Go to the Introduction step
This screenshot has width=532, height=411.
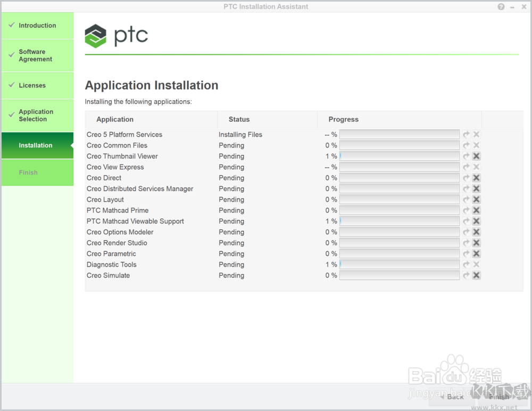point(37,26)
